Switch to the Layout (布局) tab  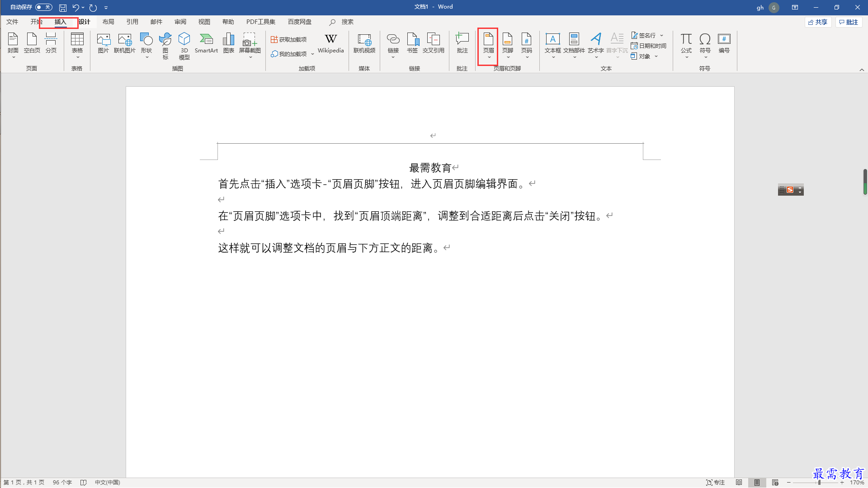pos(108,22)
